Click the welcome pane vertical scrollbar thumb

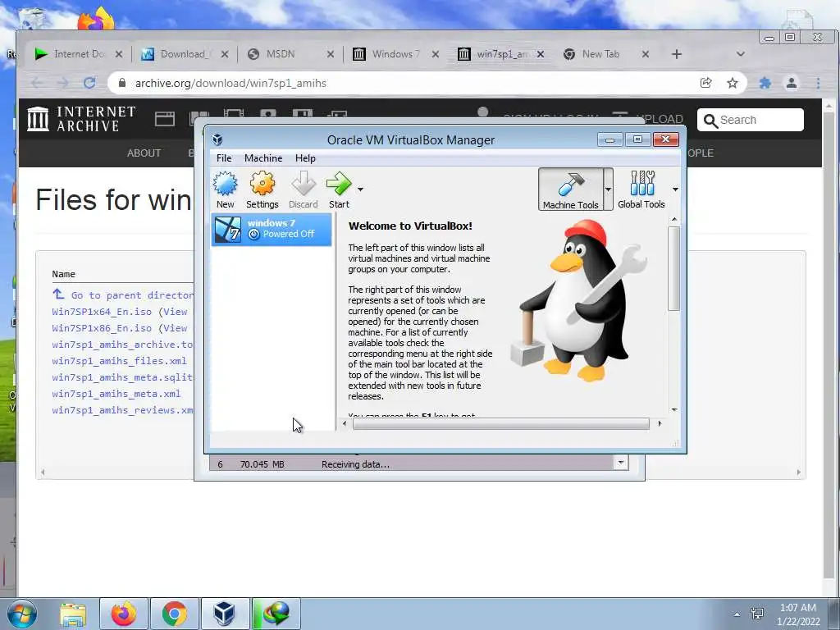[674, 268]
